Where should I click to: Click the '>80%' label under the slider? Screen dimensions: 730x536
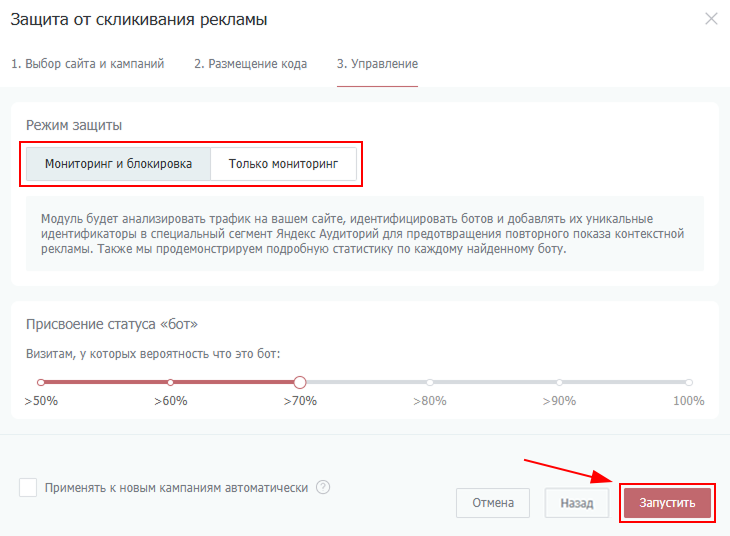[430, 401]
